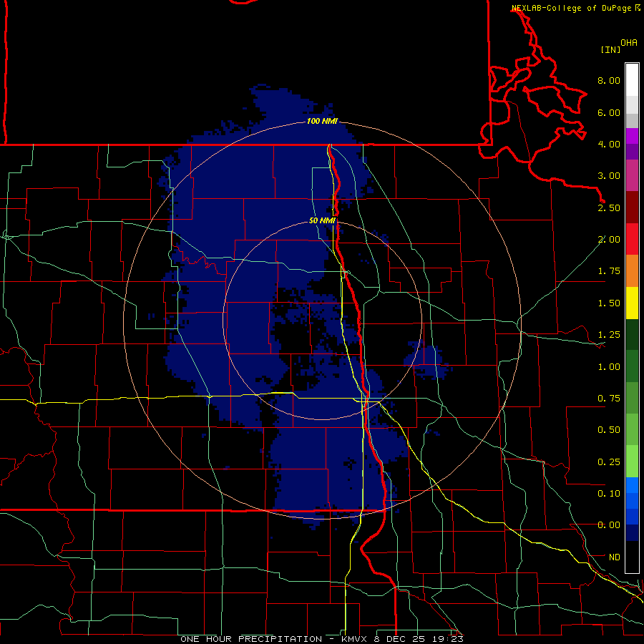Click the NEXLAB-College of DuPage credit text
Screen dimensions: 644x644
tap(571, 8)
